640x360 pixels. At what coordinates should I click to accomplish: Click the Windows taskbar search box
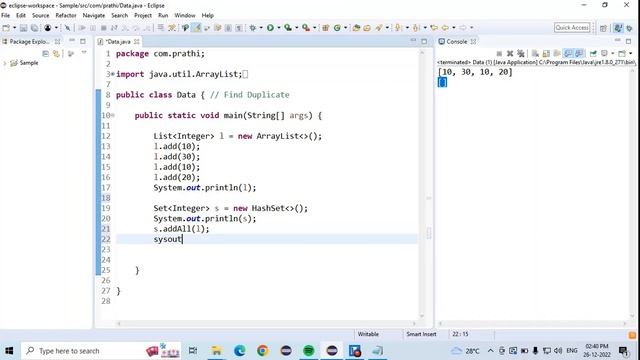100,351
